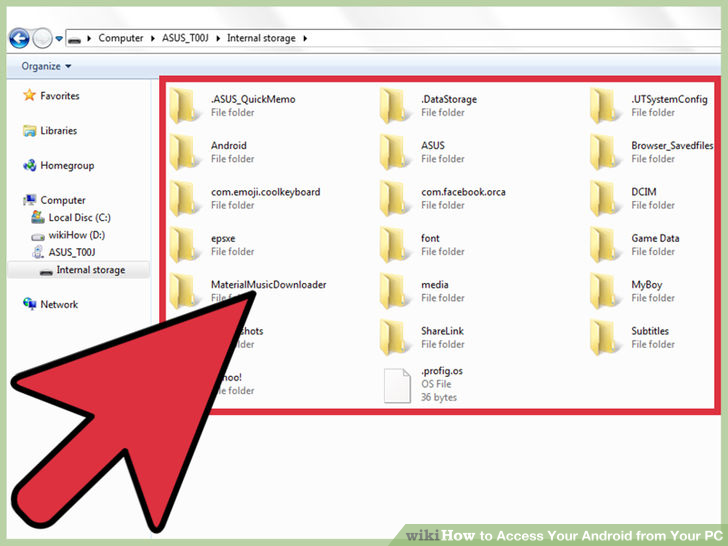The height and width of the screenshot is (546, 728).
Task: Select Local Disc (C:) in sidebar
Action: [79, 217]
